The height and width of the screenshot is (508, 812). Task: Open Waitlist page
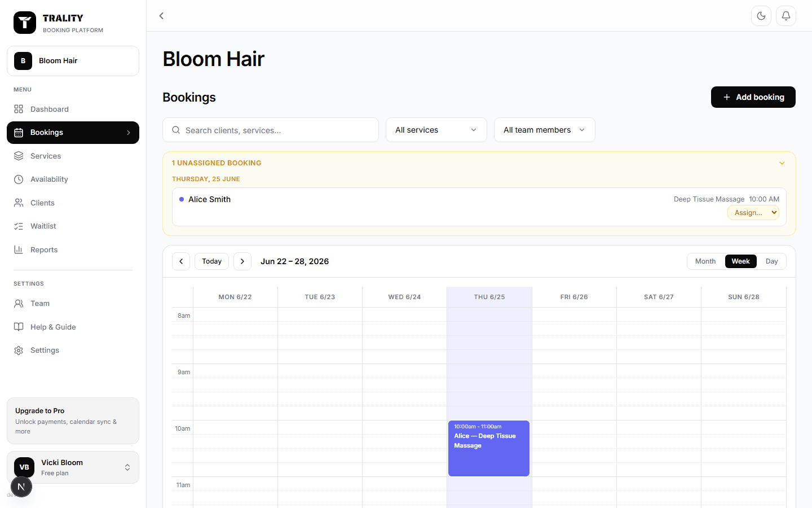click(x=73, y=226)
